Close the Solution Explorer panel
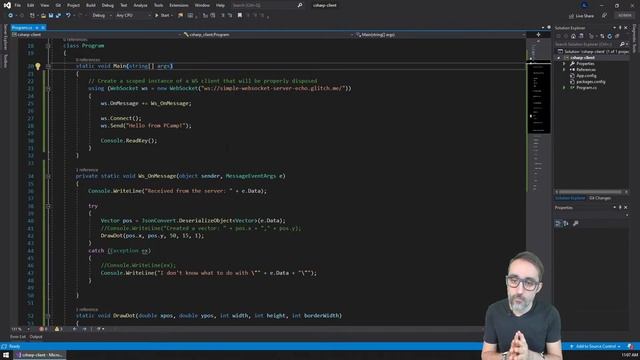 coord(626,28)
